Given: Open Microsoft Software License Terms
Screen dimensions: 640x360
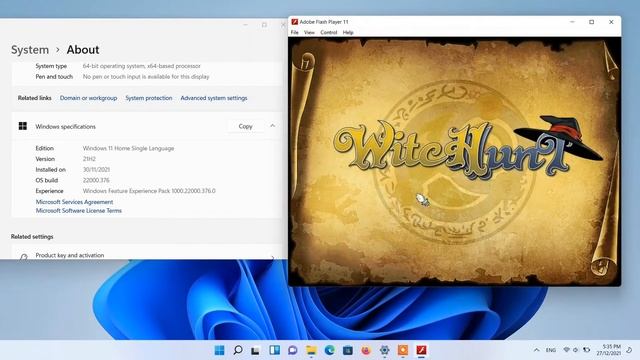Looking at the screenshot, I should pos(78,211).
